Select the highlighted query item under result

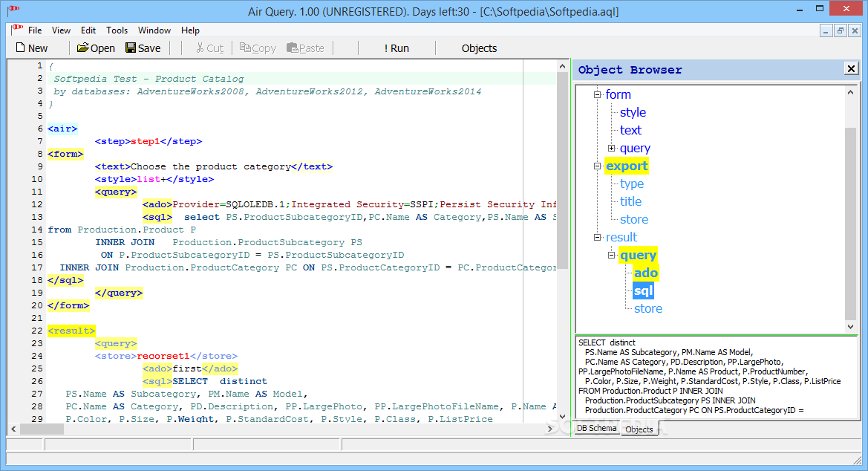638,255
